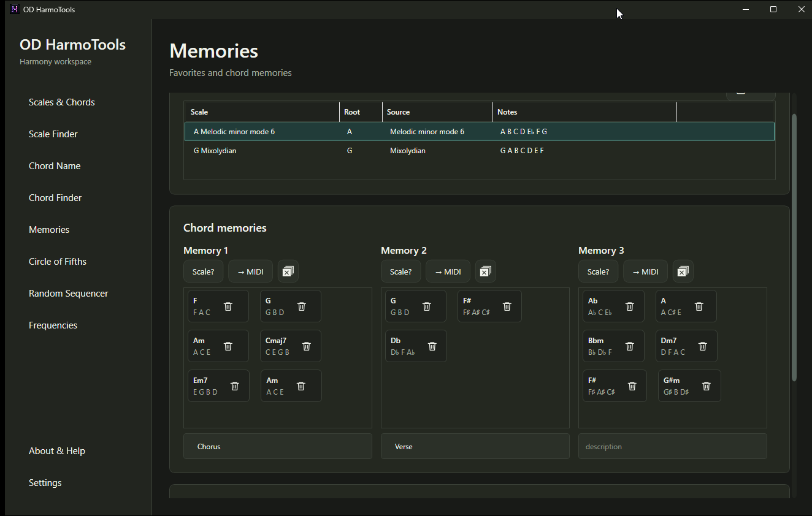Click the G#m chord card in Memory 3
This screenshot has width=812, height=516.
tap(689, 386)
